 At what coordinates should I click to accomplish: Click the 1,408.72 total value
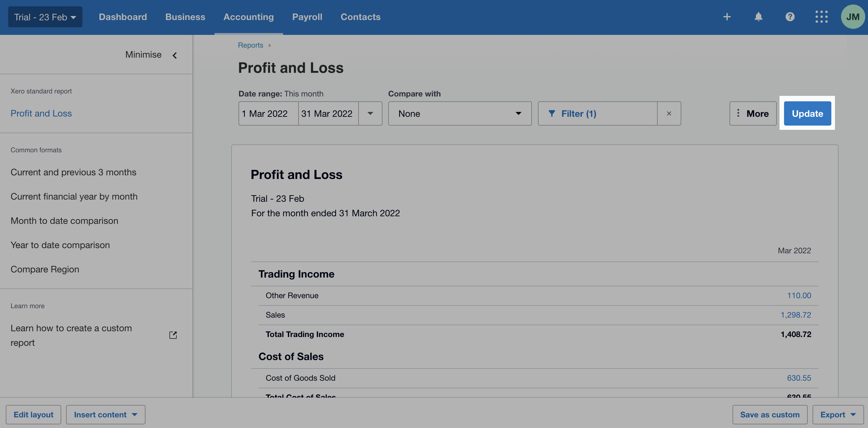pos(796,334)
